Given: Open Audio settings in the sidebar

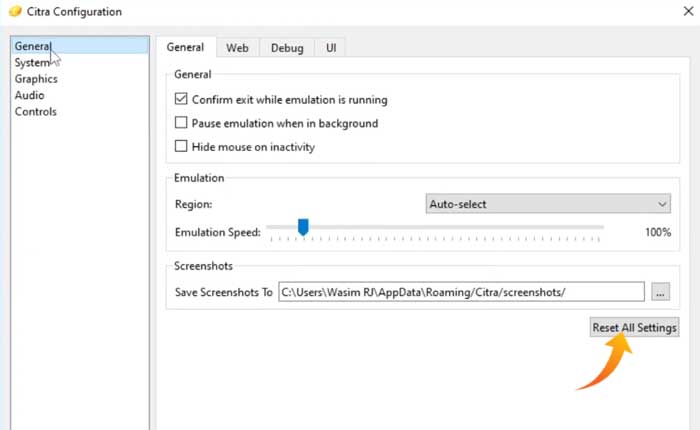Looking at the screenshot, I should pos(29,95).
